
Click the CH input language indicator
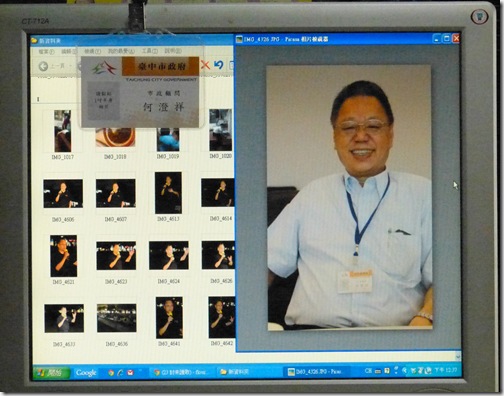(368, 371)
